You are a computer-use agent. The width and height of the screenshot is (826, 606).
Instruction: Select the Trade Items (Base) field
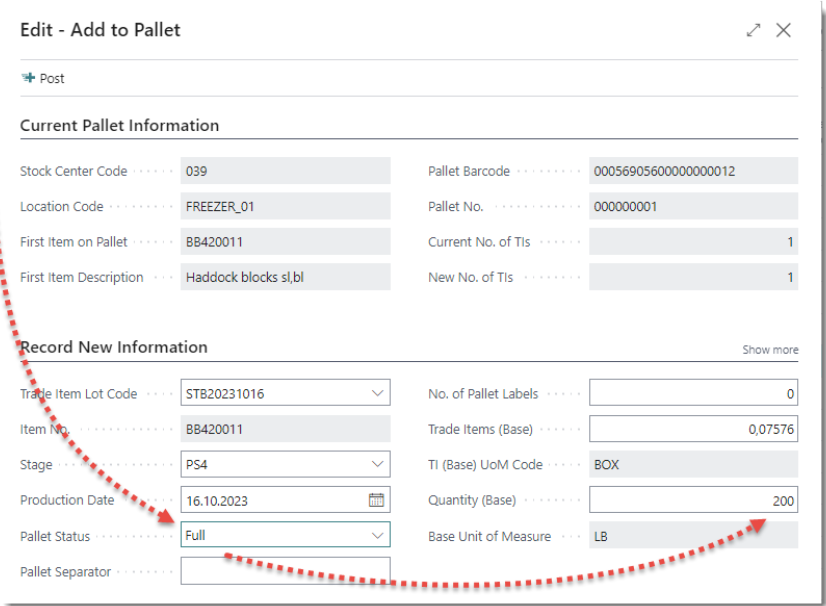click(x=692, y=430)
